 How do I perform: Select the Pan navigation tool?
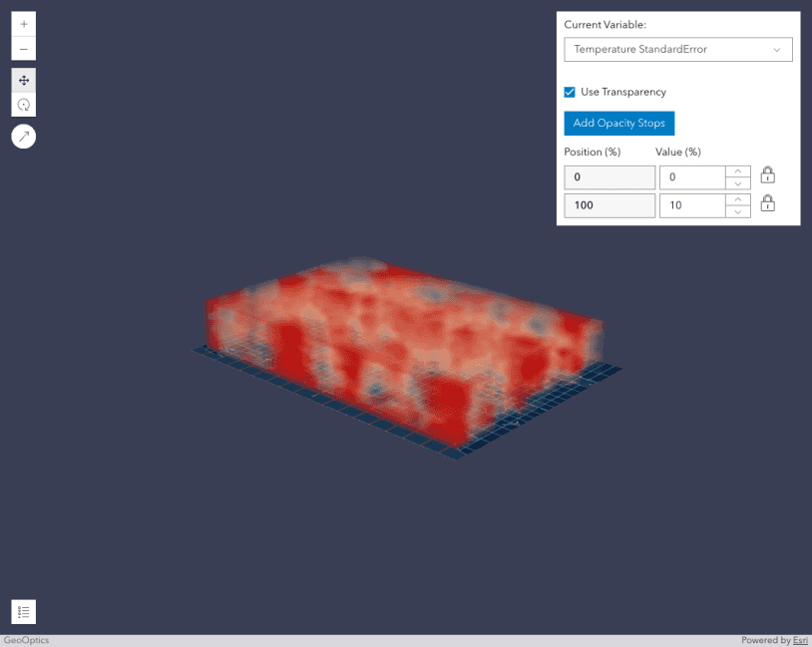[23, 80]
